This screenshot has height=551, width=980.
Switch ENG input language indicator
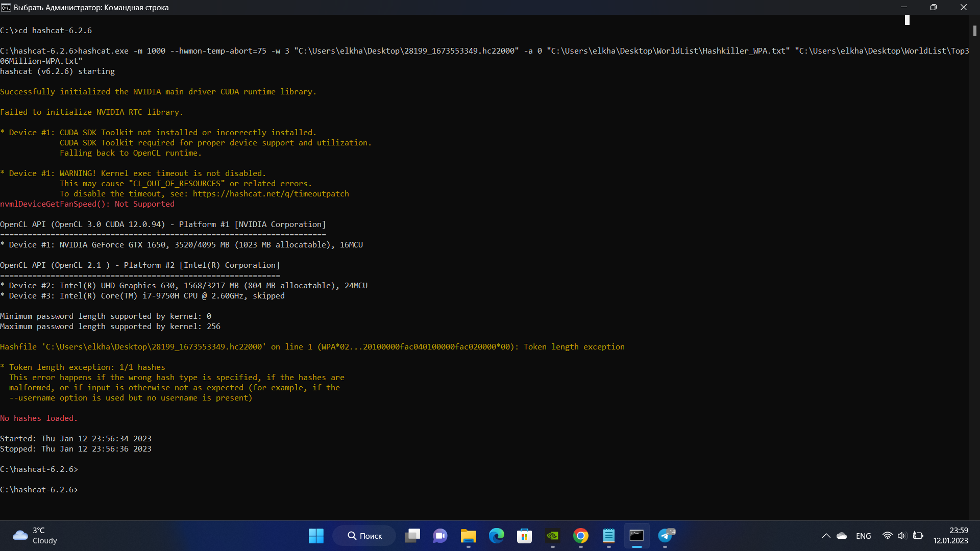click(x=863, y=536)
